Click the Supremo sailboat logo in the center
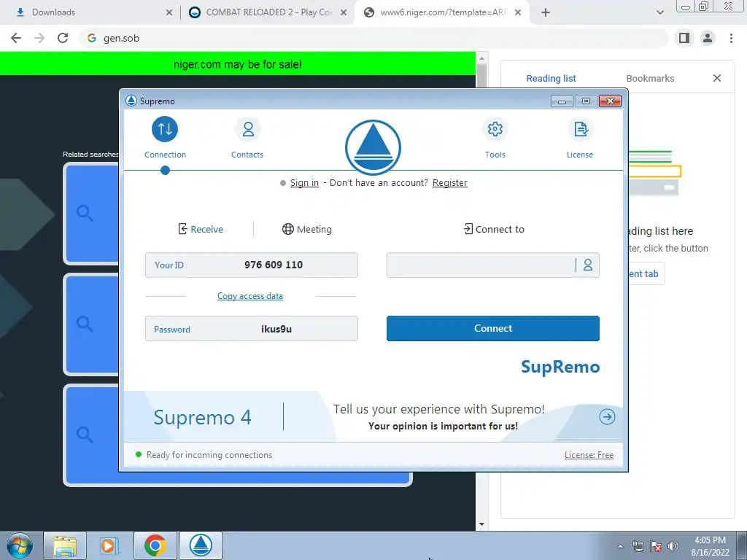The image size is (747, 560). (x=373, y=147)
